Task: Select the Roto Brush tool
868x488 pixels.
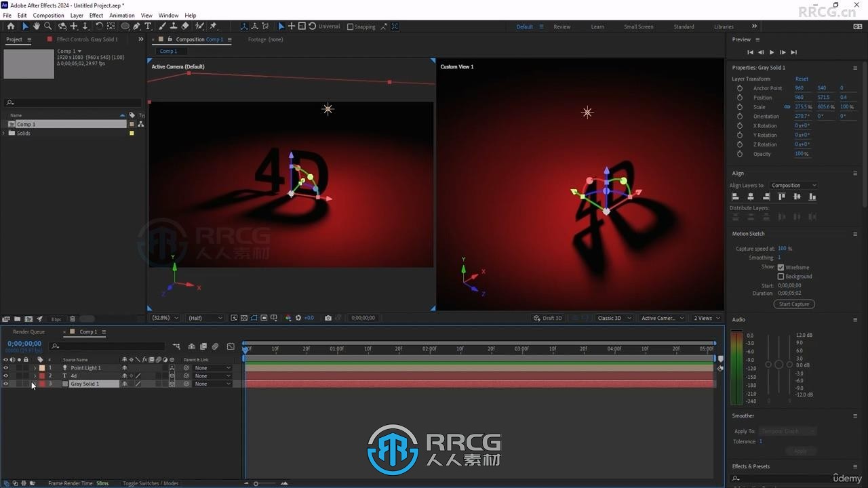Action: (x=199, y=26)
